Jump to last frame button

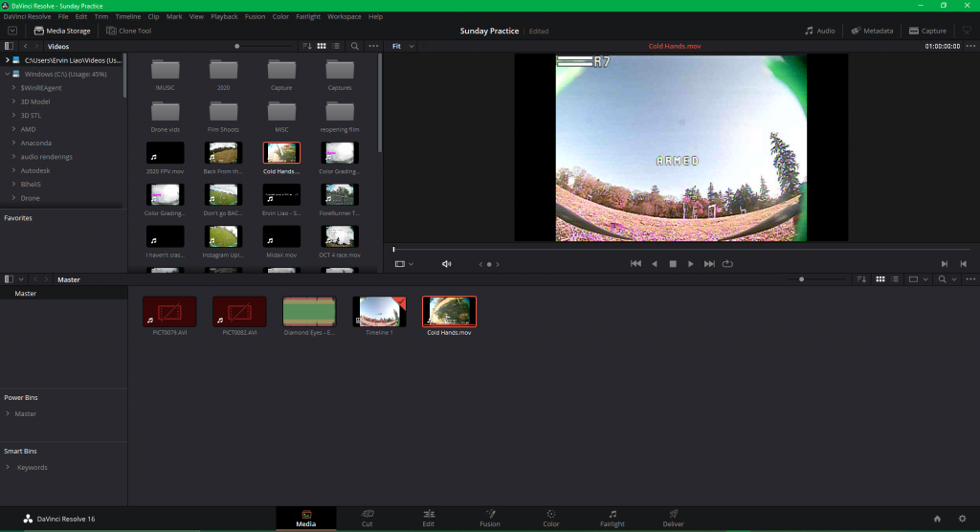(709, 264)
